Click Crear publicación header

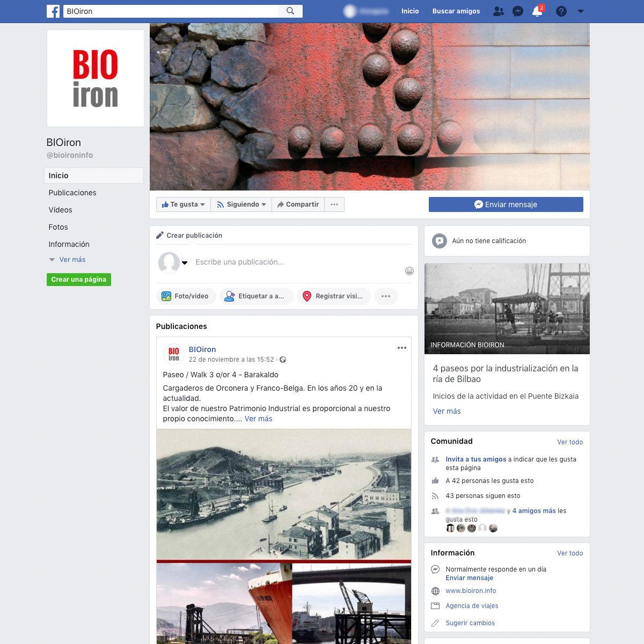[x=189, y=235]
